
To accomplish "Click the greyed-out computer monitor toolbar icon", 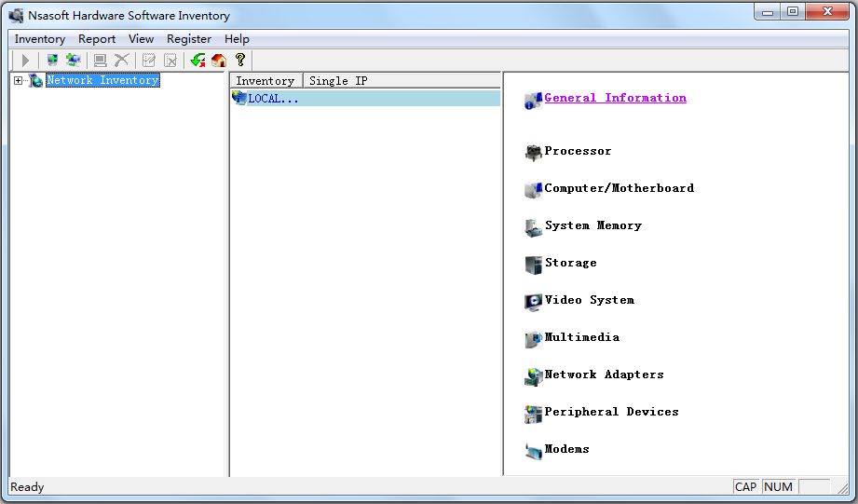I will [x=100, y=61].
